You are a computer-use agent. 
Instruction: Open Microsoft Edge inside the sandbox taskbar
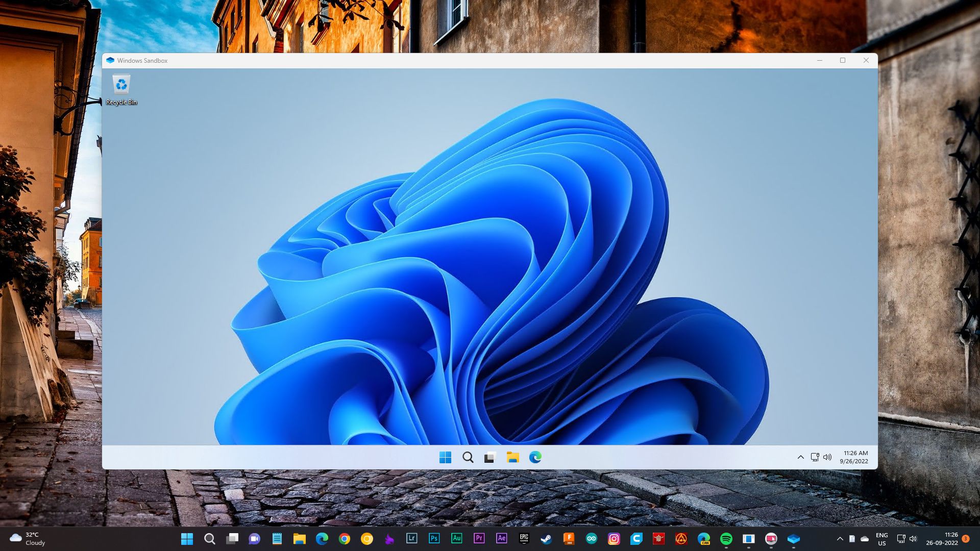tap(535, 457)
